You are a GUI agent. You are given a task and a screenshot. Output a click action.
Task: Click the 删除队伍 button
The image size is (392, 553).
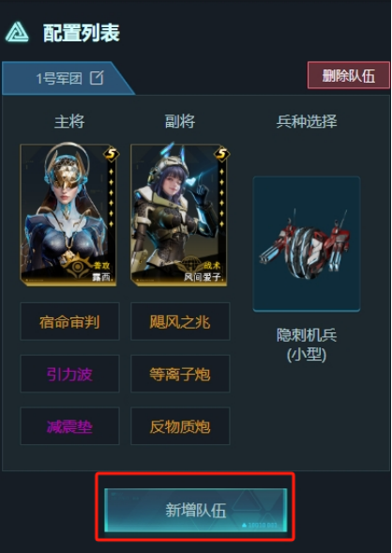(x=349, y=75)
